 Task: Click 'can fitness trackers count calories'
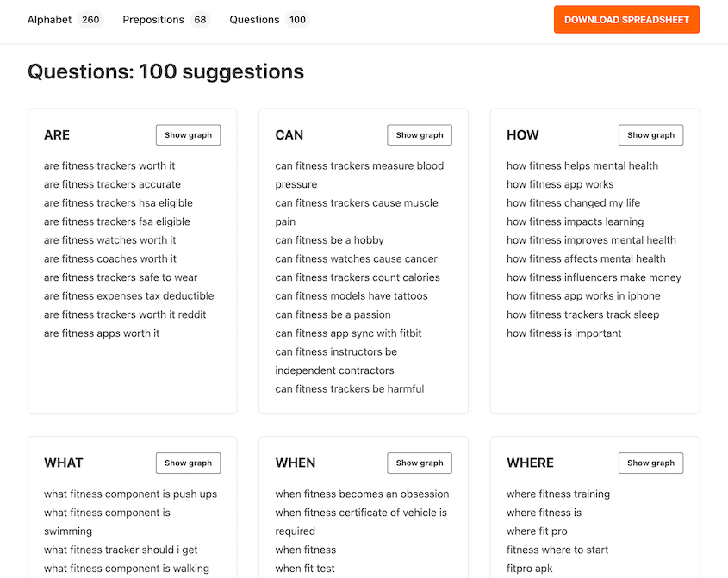(358, 277)
